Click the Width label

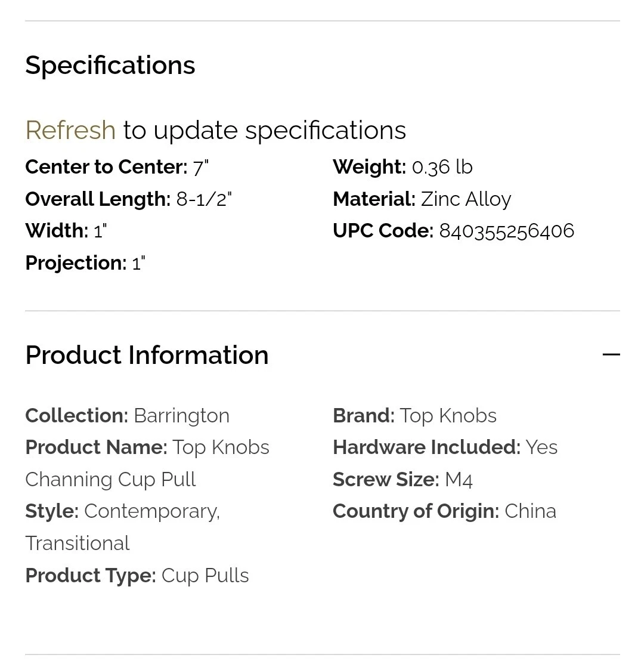point(57,231)
